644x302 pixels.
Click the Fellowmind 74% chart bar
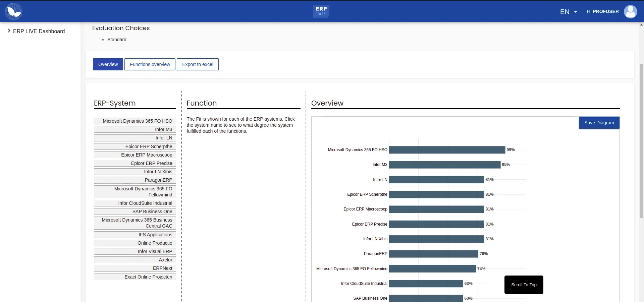pos(432,269)
